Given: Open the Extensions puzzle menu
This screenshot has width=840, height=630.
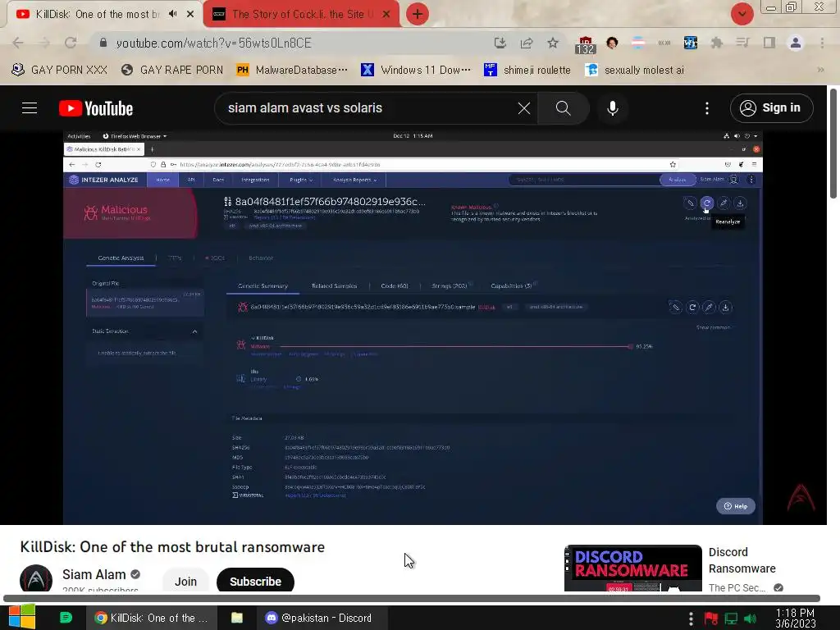Looking at the screenshot, I should click(717, 43).
